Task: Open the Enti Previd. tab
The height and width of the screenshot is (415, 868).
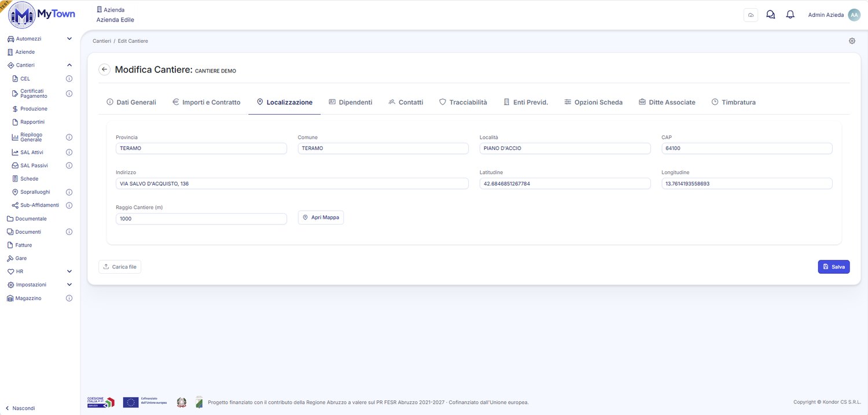Action: point(525,102)
